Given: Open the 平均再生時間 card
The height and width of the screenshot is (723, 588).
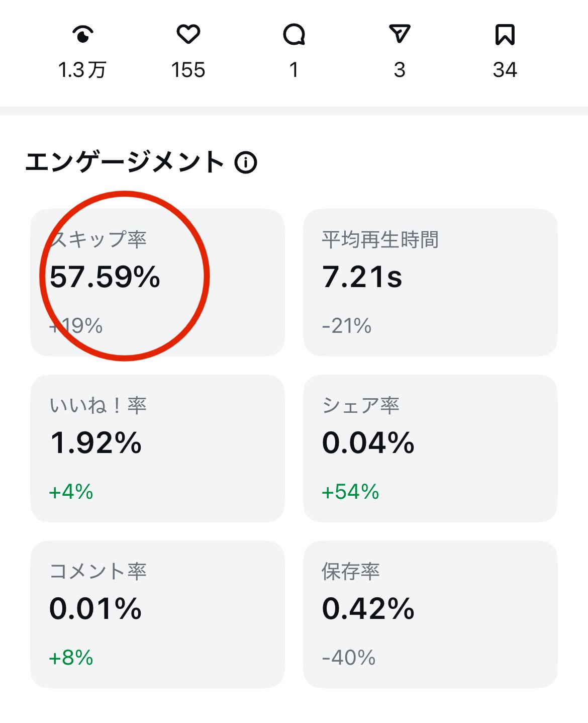Looking at the screenshot, I should tap(430, 283).
